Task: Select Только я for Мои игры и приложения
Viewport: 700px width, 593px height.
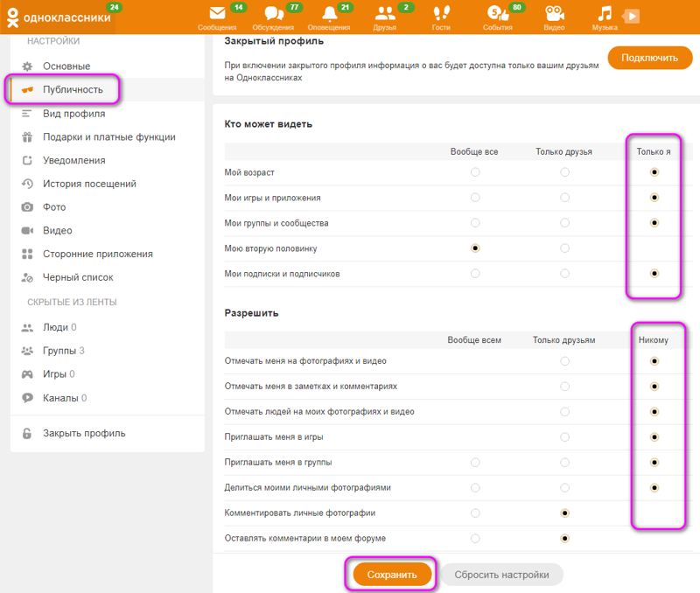Action: tap(654, 197)
